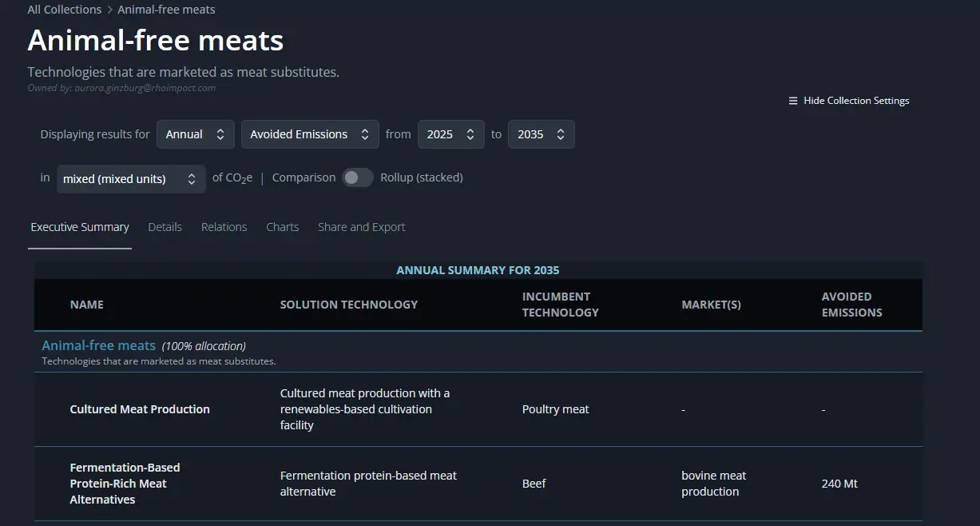Select the Fermentation-Based Protein-Rich Meat Alternatives row
980x526 pixels.
point(125,484)
